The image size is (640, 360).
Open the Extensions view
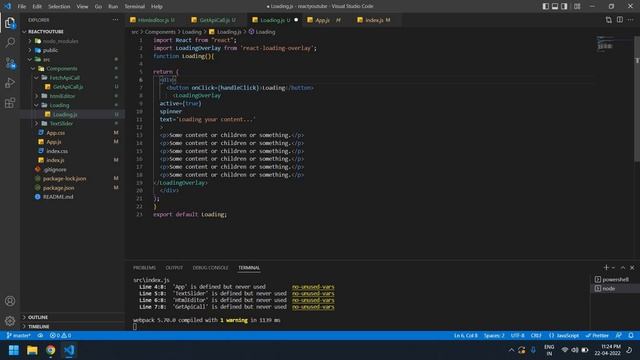[x=10, y=102]
